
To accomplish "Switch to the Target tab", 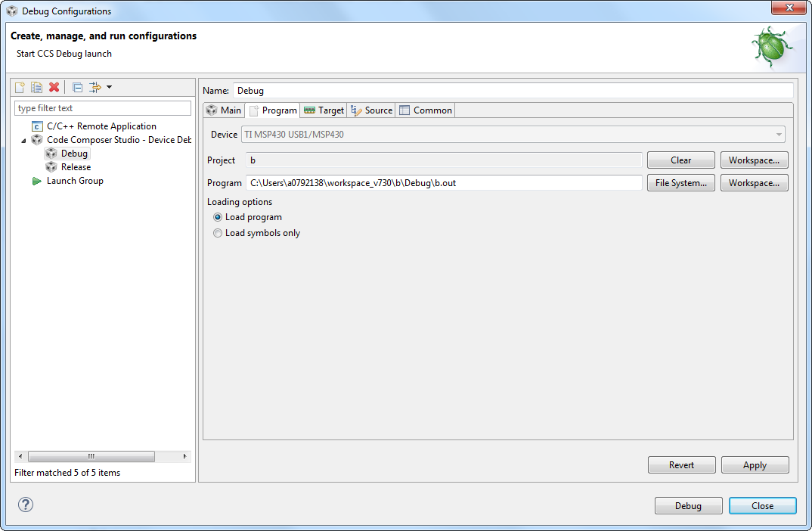I will coord(324,110).
